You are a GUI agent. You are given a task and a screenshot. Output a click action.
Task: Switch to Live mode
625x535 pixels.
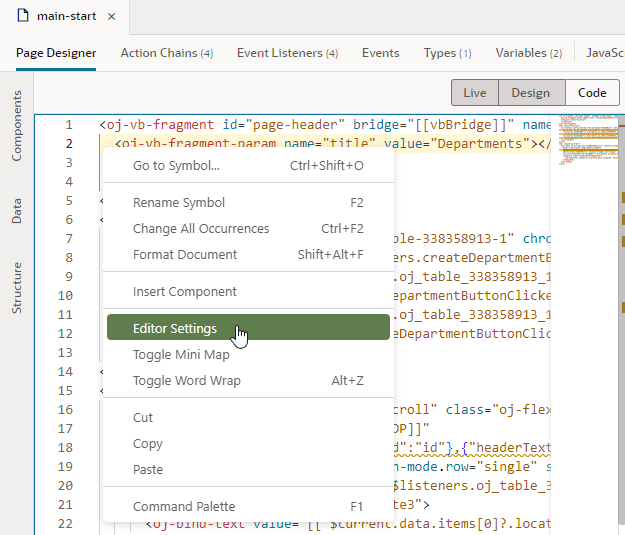click(x=475, y=92)
